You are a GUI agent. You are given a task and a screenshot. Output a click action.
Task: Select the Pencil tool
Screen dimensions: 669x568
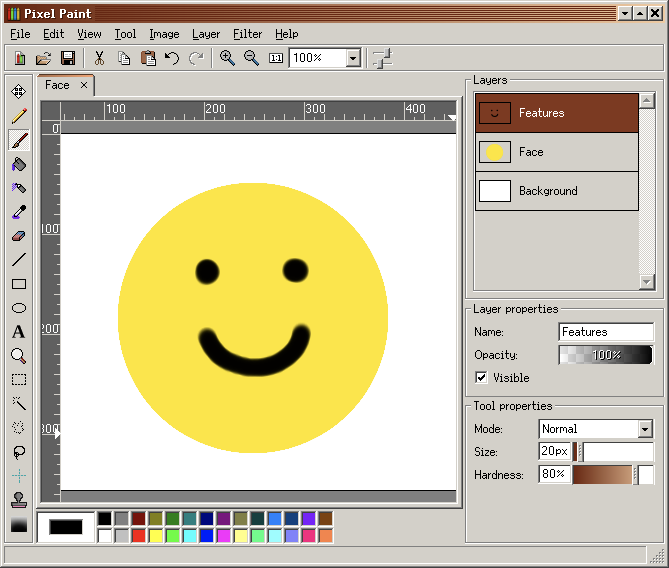pyautogui.click(x=19, y=116)
